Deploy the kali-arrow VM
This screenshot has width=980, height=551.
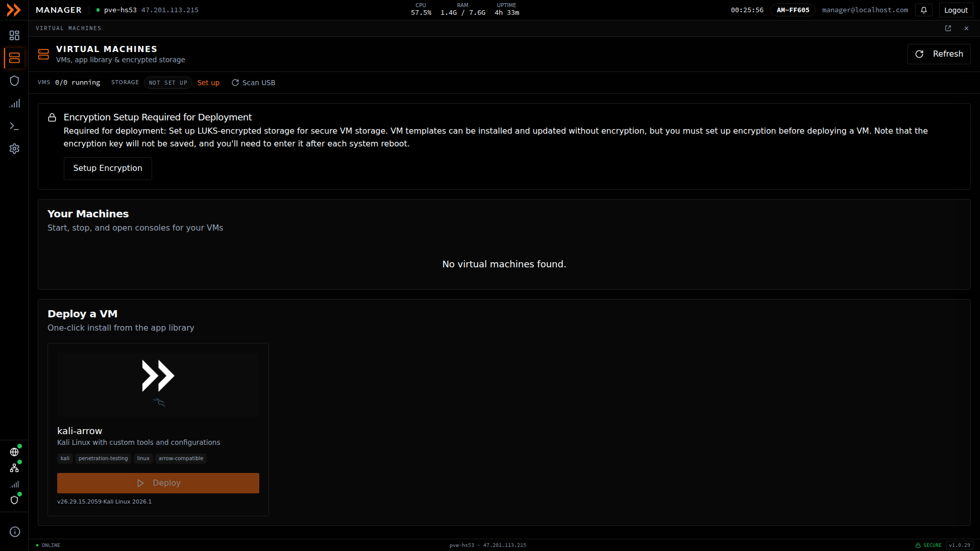(158, 483)
